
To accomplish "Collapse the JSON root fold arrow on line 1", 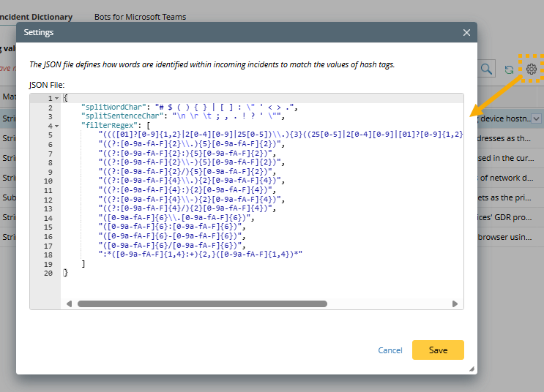I will click(x=56, y=98).
